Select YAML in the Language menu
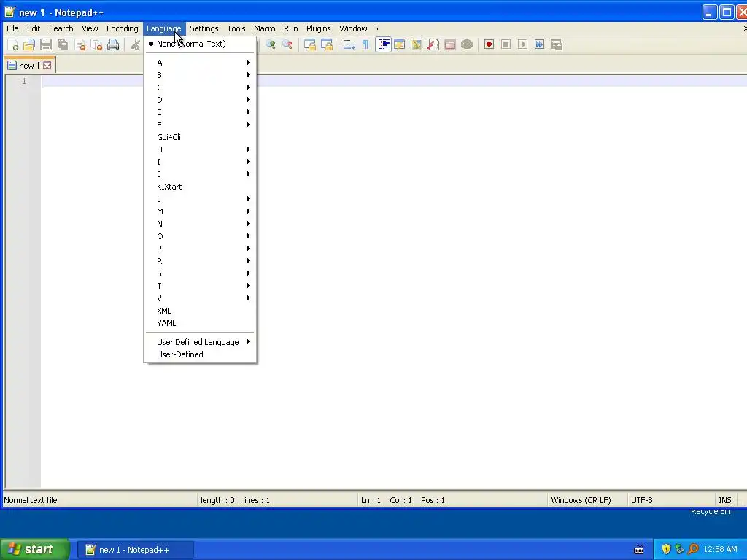Viewport: 747px width, 560px height. (x=200, y=323)
